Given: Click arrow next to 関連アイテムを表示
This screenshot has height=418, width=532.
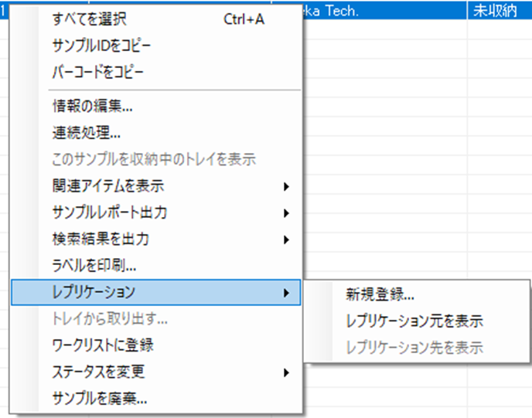Looking at the screenshot, I should tap(287, 186).
